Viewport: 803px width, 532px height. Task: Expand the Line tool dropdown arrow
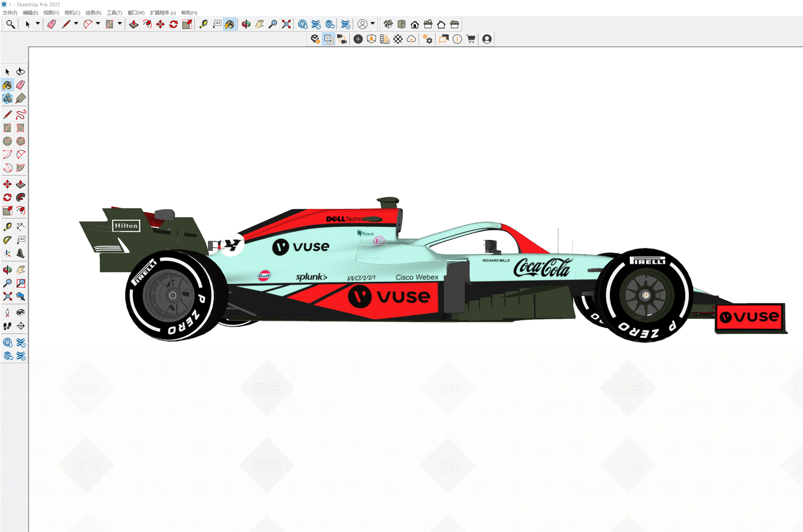point(76,24)
